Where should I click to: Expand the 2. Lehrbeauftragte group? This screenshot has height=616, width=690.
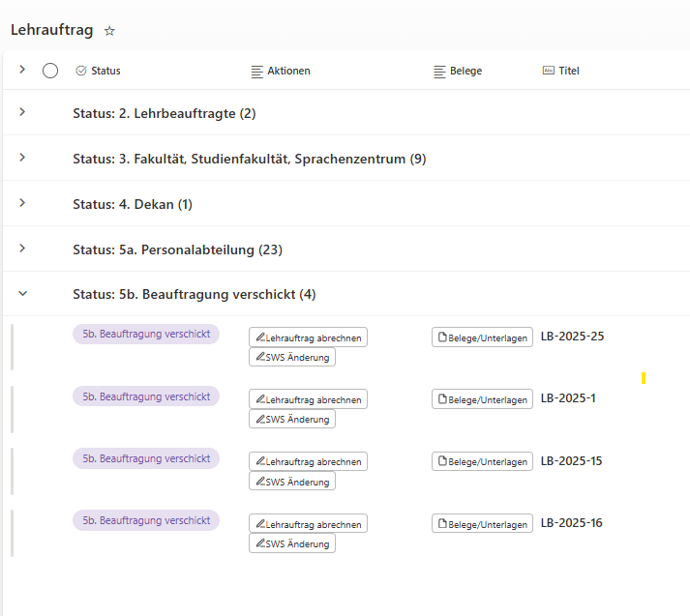[22, 112]
